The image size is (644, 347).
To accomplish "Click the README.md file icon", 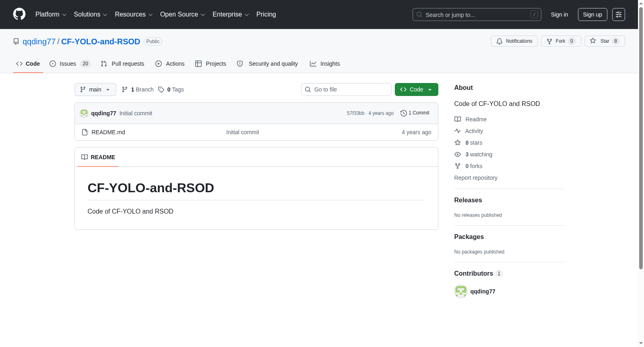I will [x=85, y=132].
